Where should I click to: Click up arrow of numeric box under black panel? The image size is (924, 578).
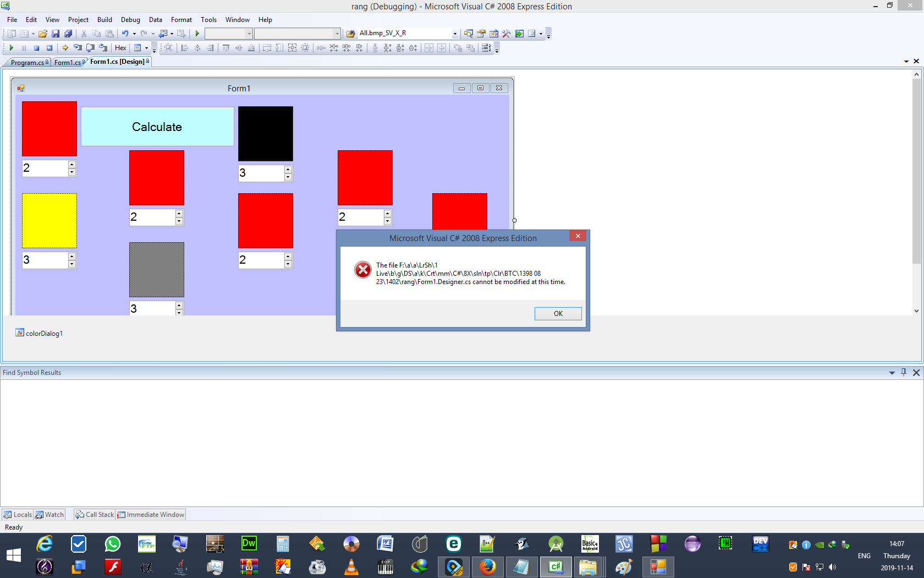tap(288, 170)
